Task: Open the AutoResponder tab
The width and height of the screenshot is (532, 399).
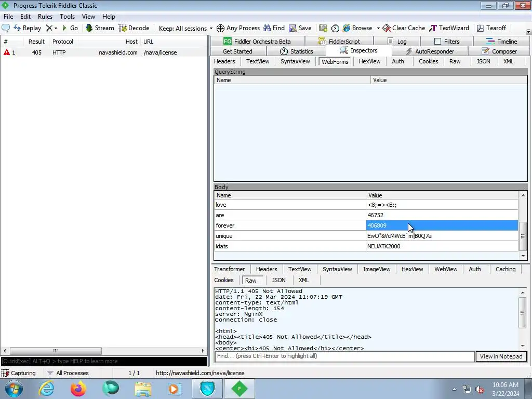Action: (x=430, y=51)
